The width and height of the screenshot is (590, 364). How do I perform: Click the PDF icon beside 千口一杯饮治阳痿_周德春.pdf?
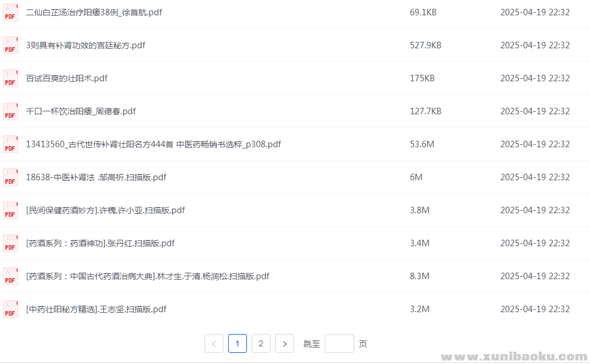click(11, 111)
